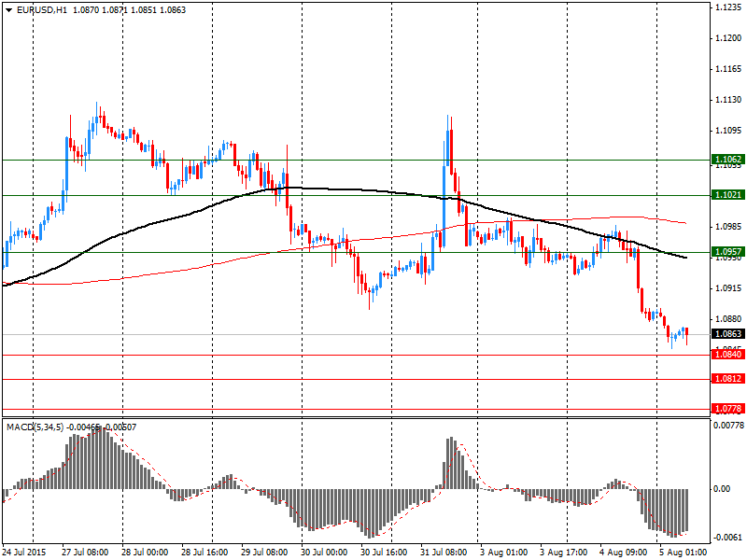
Task: Click the MACD scale value 0.00778
Action: (x=728, y=425)
